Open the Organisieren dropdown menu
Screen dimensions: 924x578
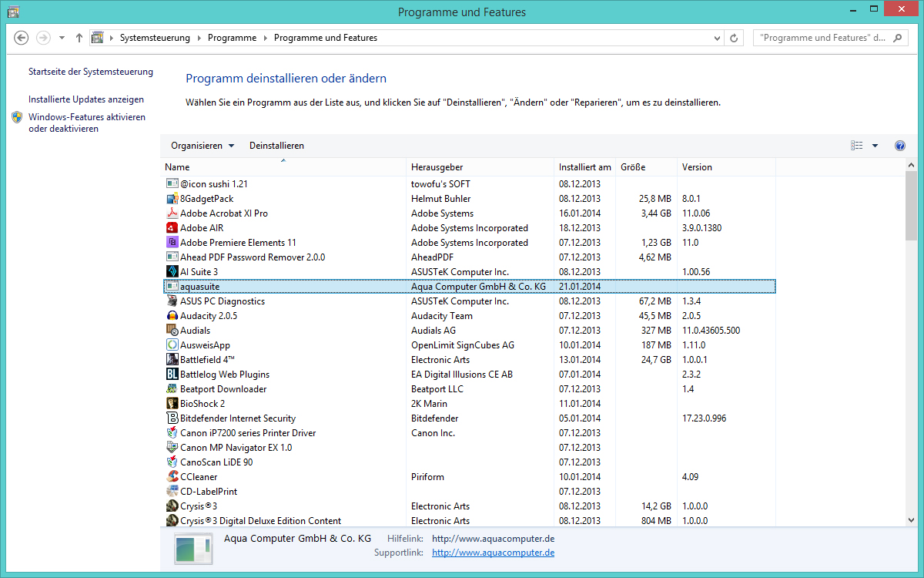pos(203,146)
